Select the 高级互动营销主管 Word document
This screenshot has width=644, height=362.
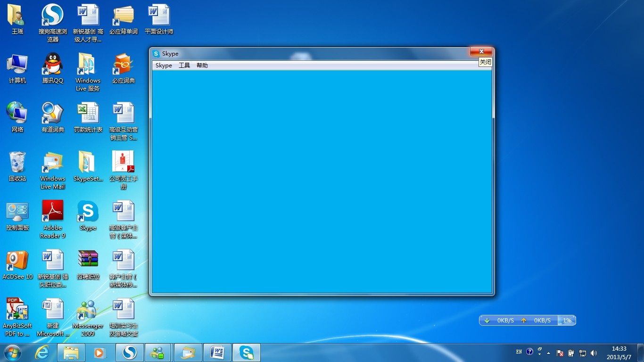coord(124,121)
